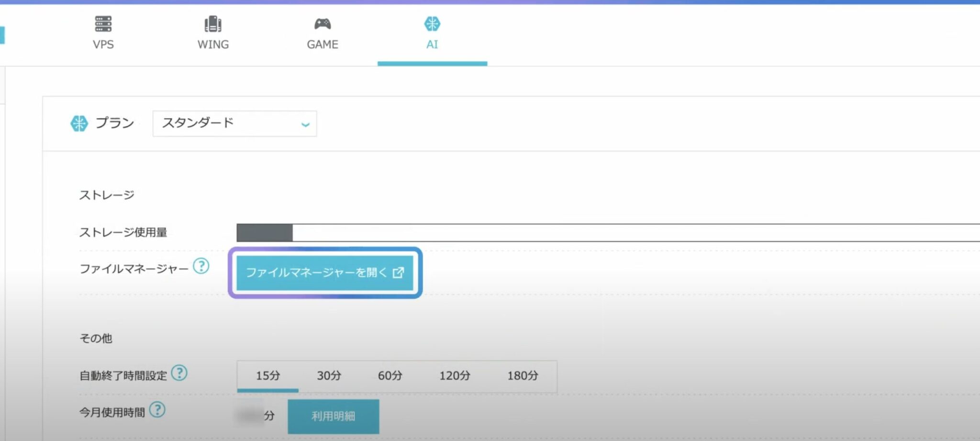Click the ファイルマネージャーを開く button

pyautogui.click(x=324, y=273)
